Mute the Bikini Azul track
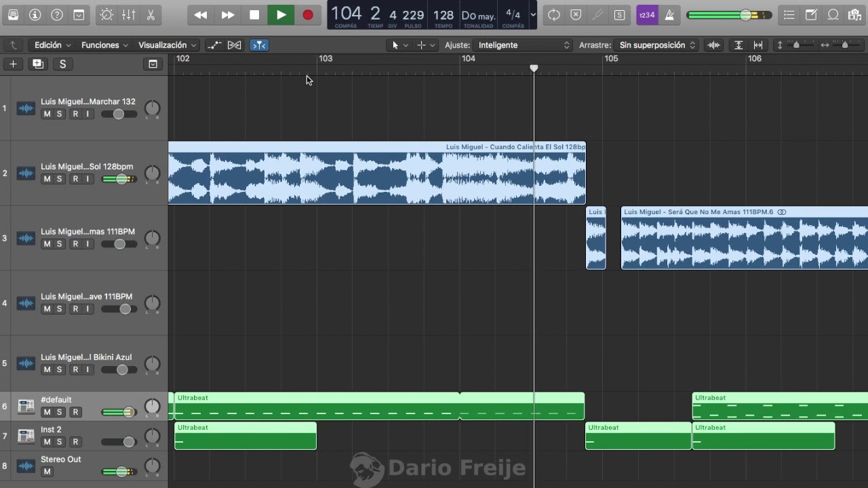Screen dimensions: 868x488 (x=47, y=370)
